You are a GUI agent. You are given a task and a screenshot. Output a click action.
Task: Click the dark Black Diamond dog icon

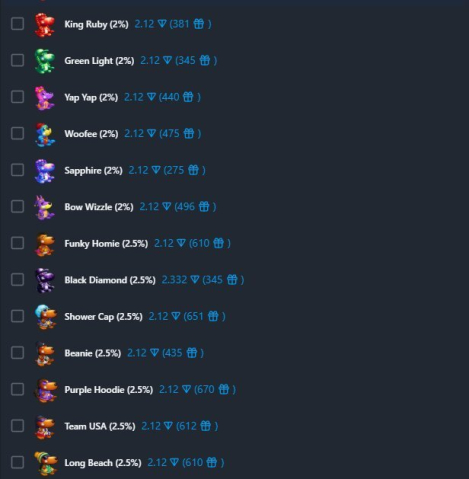[x=45, y=280]
